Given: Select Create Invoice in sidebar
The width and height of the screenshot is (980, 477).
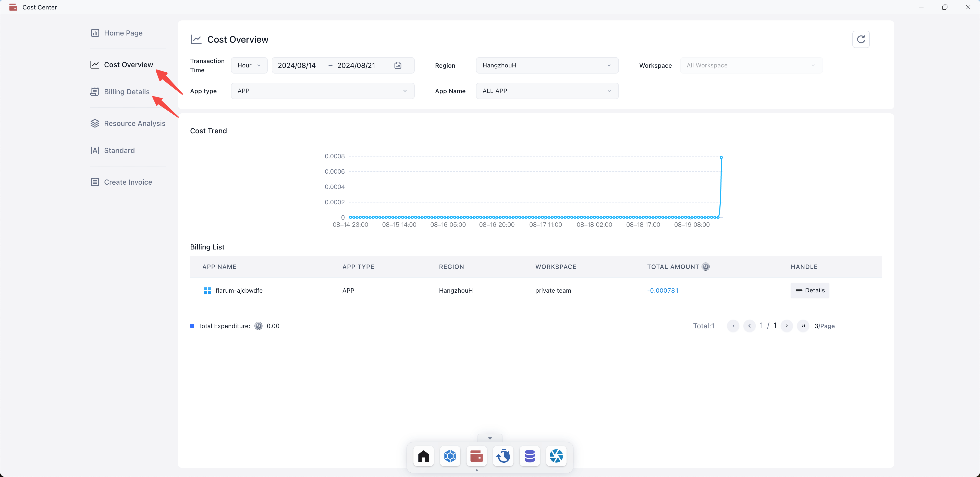Looking at the screenshot, I should [128, 182].
